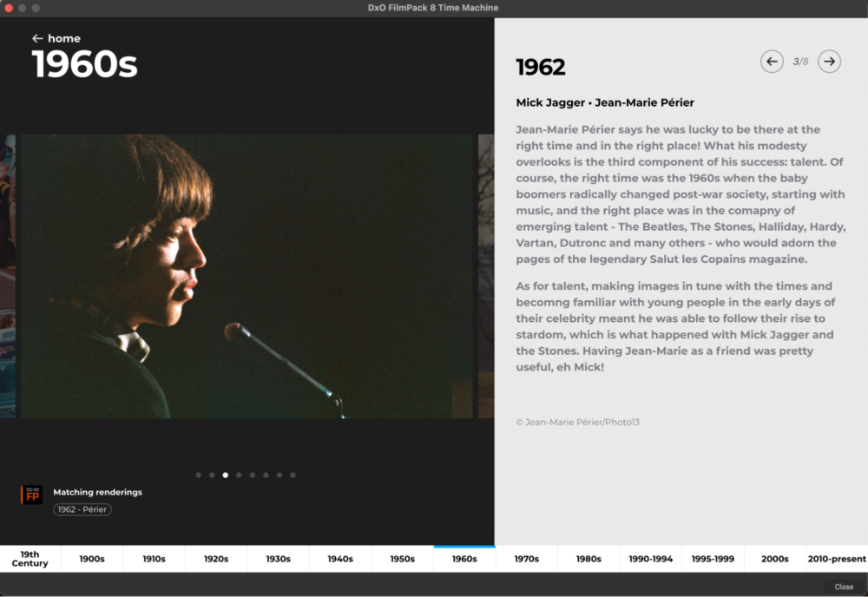Click the partially visible next photo

(x=486, y=276)
